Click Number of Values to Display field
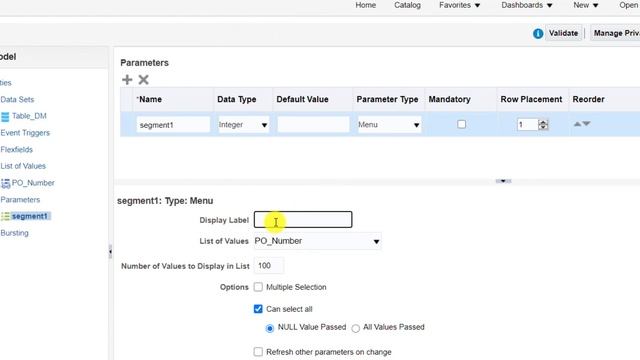Screen dimensions: 640x360 click(269, 266)
